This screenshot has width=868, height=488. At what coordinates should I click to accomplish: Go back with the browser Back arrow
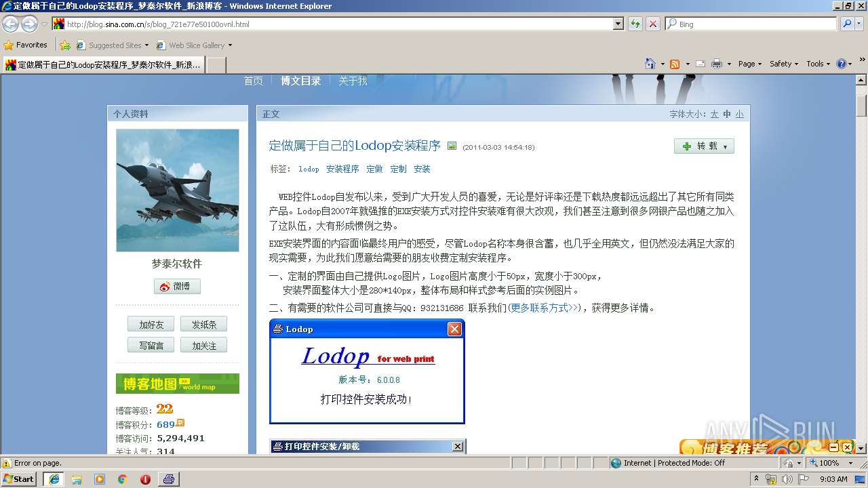11,24
